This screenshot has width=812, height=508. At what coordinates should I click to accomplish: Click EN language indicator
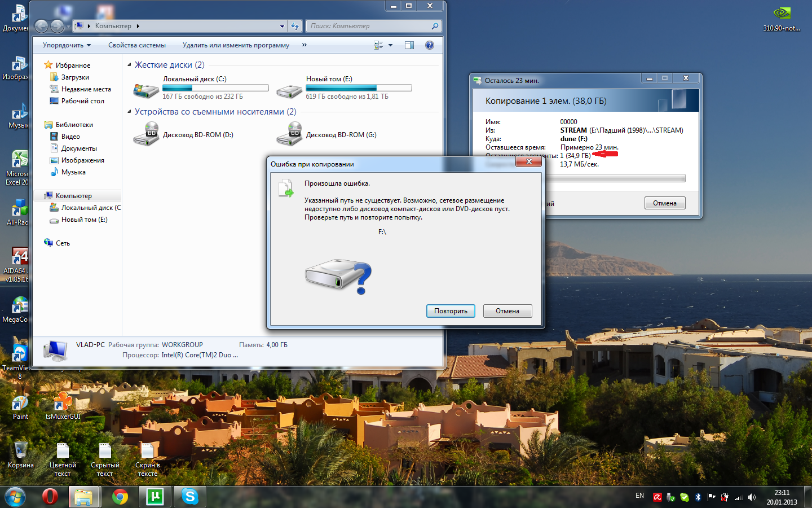pyautogui.click(x=639, y=496)
